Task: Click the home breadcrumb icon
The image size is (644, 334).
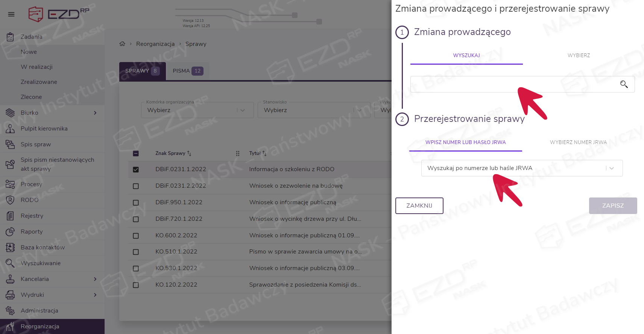Action: click(x=122, y=44)
